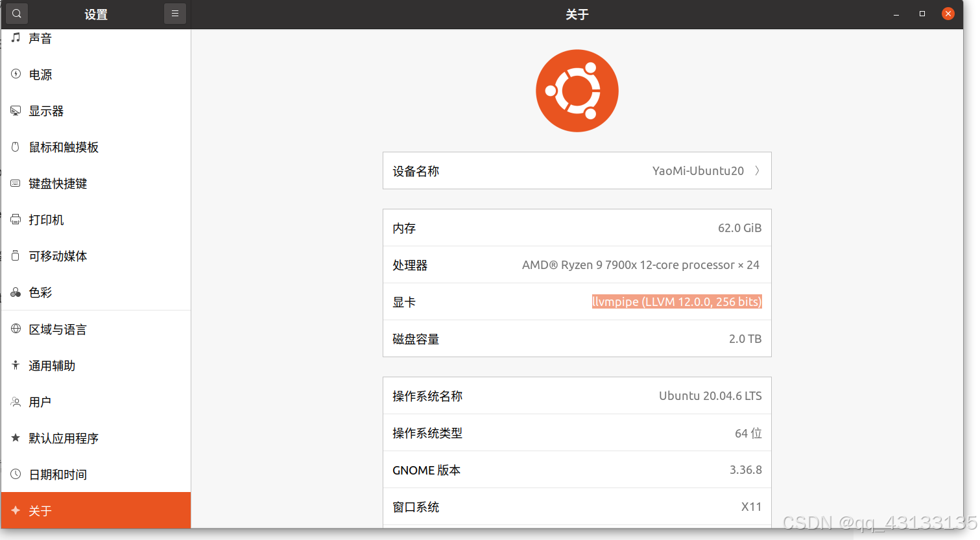Click the 磁盘容量 value 2.0 TB
The width and height of the screenshot is (980, 540).
pyautogui.click(x=745, y=338)
